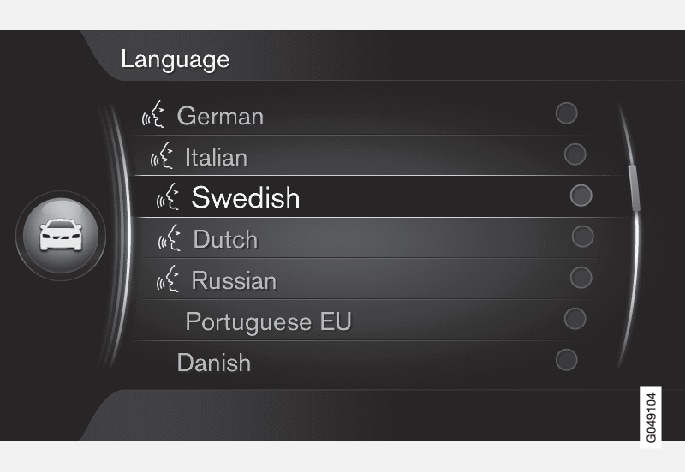The height and width of the screenshot is (472, 685).
Task: Click the voice icon beside Russian
Action: tap(170, 281)
